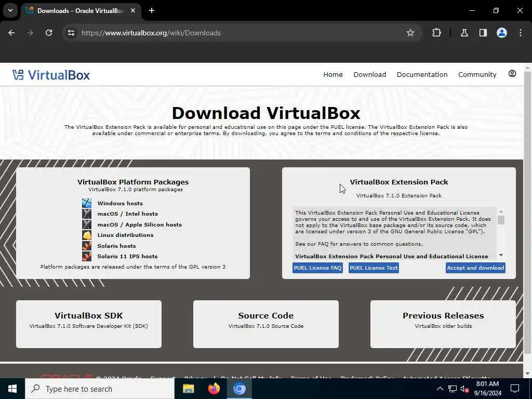Open the Solaris hosts link
Image resolution: width=532 pixels, height=399 pixels.
pos(116,246)
